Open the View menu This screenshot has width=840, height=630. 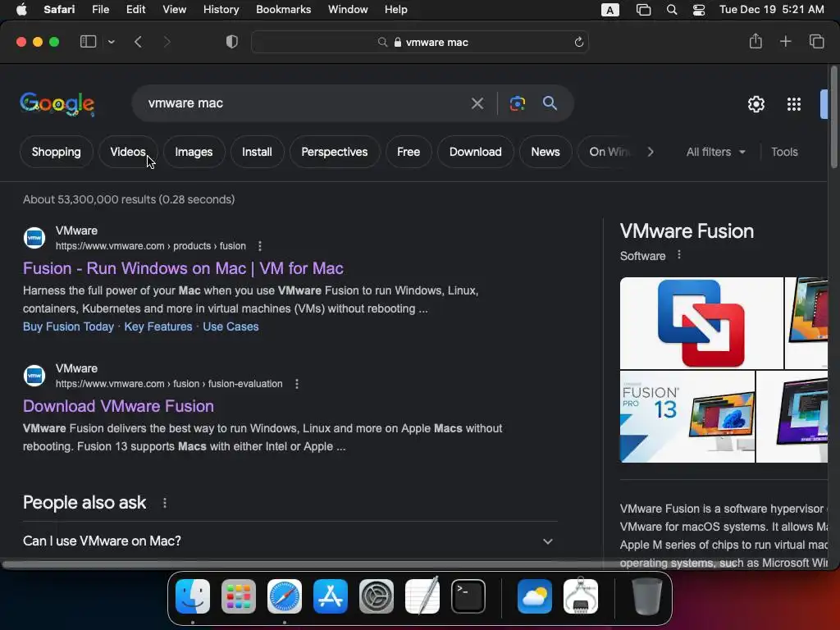[174, 10]
